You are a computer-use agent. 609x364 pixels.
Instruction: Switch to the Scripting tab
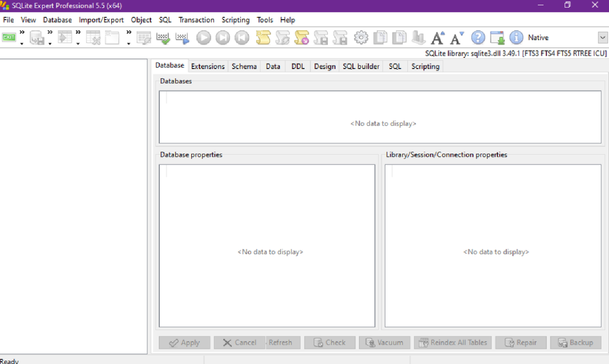(x=425, y=67)
